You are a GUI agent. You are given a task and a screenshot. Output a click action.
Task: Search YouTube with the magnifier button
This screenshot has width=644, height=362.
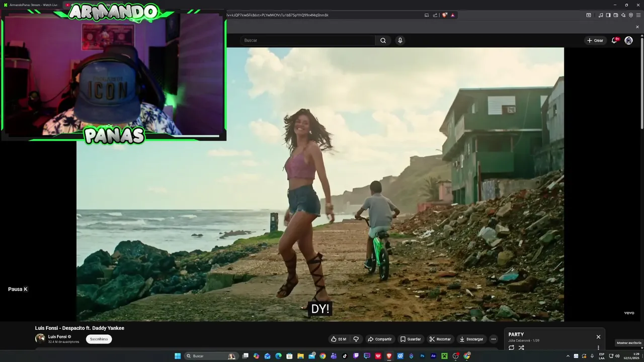click(383, 40)
